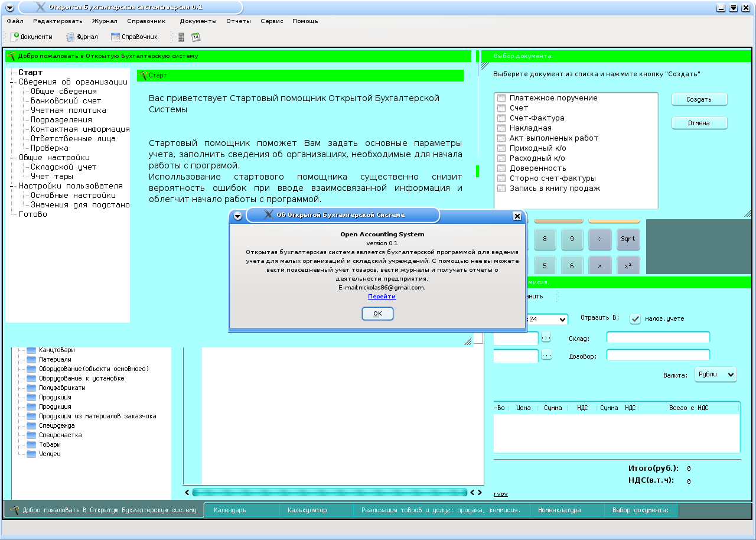This screenshot has width=756, height=540.
Task: Select the Товары folder icon
Action: pyautogui.click(x=31, y=444)
